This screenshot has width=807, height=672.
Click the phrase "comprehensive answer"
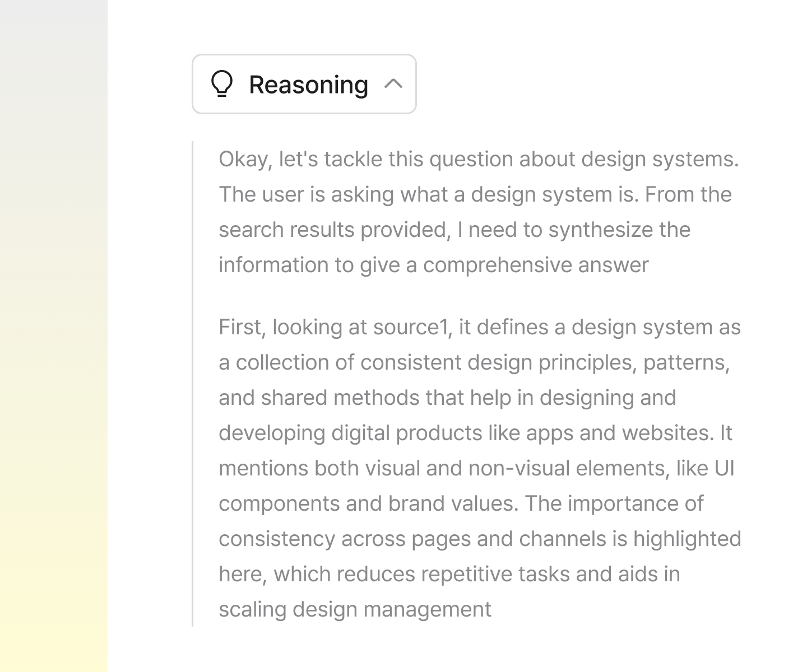535,265
